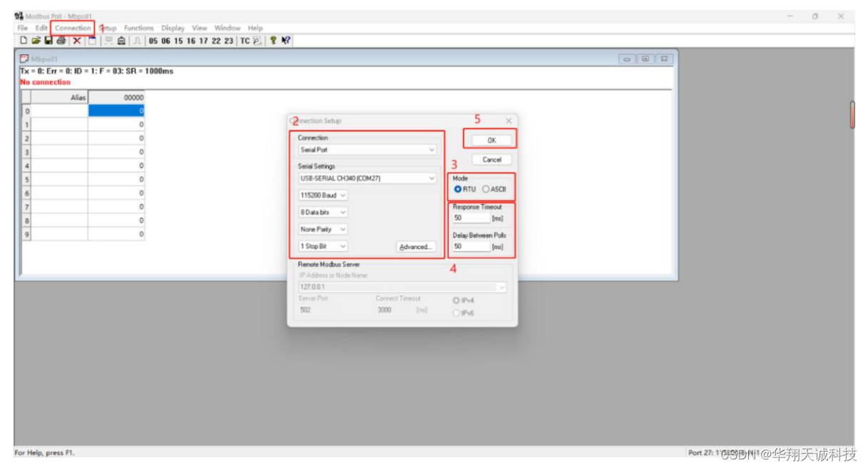Screen dimensions: 868x468
Task: Open the 1 Stop Bit dropdown
Action: (323, 246)
